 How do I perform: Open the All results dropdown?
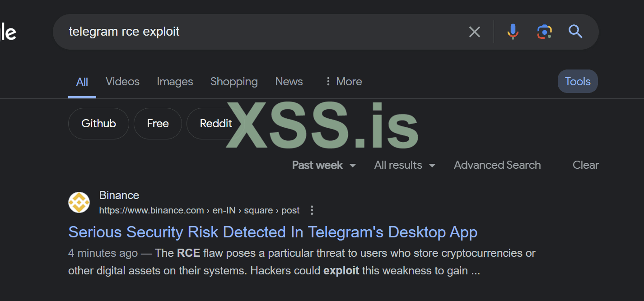pyautogui.click(x=405, y=165)
